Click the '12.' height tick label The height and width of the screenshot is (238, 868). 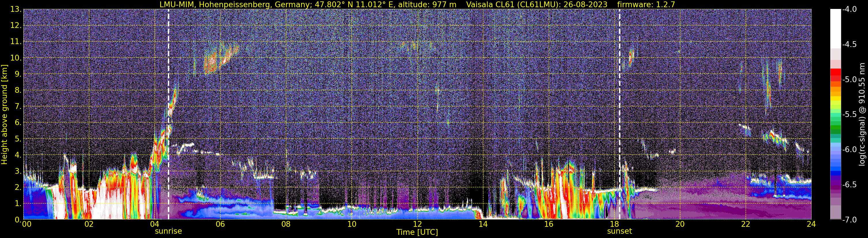(16, 26)
